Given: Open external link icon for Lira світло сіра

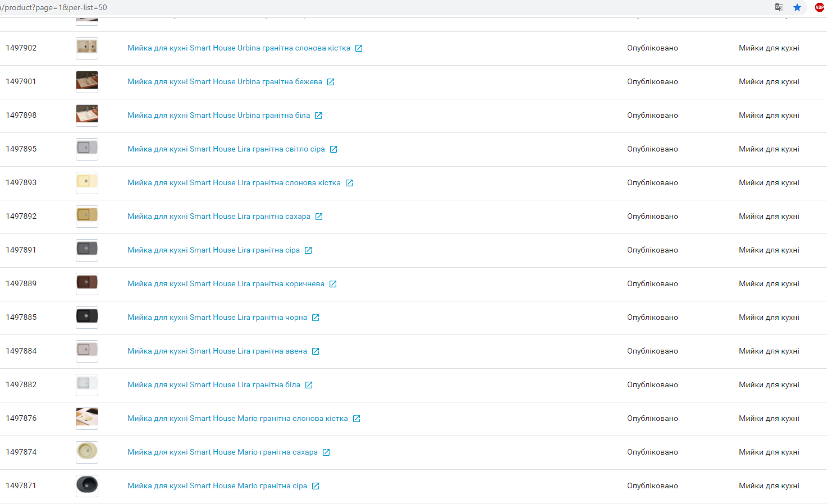Looking at the screenshot, I should pos(333,149).
